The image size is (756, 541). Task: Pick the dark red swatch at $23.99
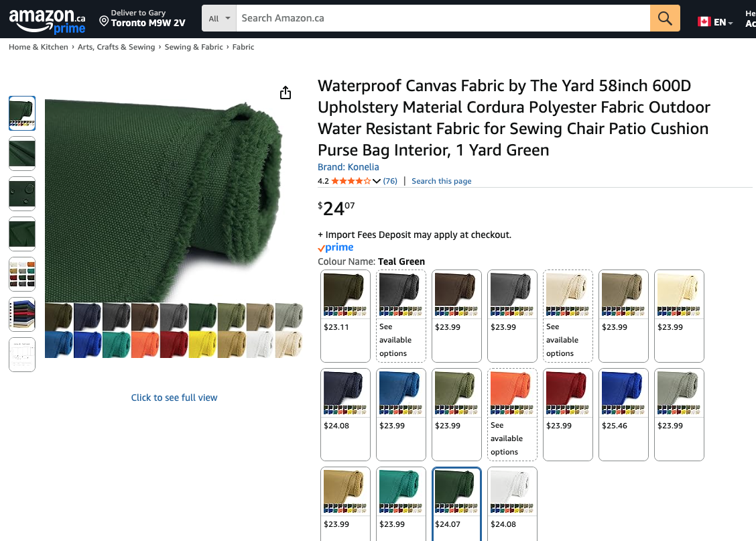point(568,414)
